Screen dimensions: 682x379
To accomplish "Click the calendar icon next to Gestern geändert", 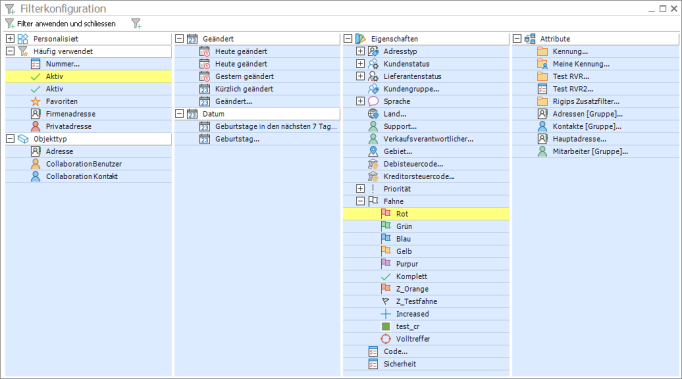I will click(204, 77).
